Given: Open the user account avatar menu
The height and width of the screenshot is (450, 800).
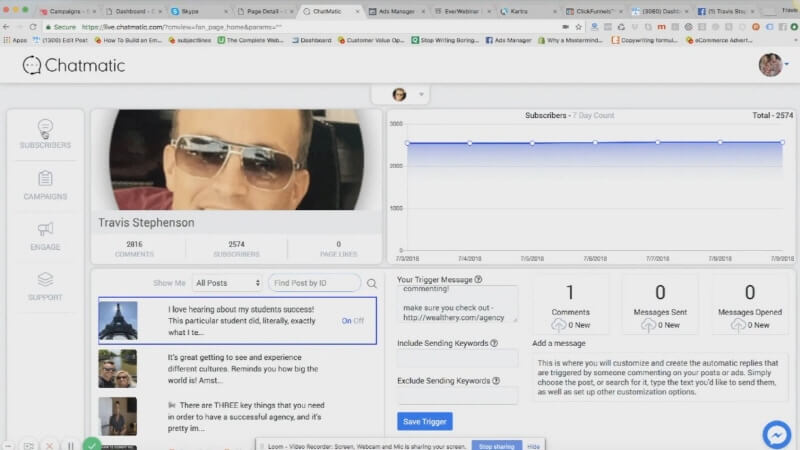Looking at the screenshot, I should click(772, 65).
